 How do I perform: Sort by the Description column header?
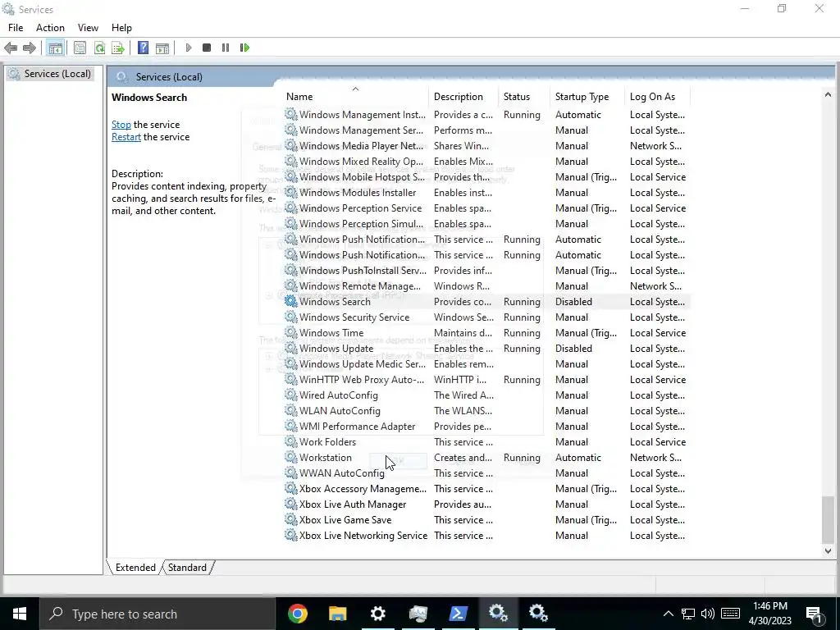coord(463,97)
